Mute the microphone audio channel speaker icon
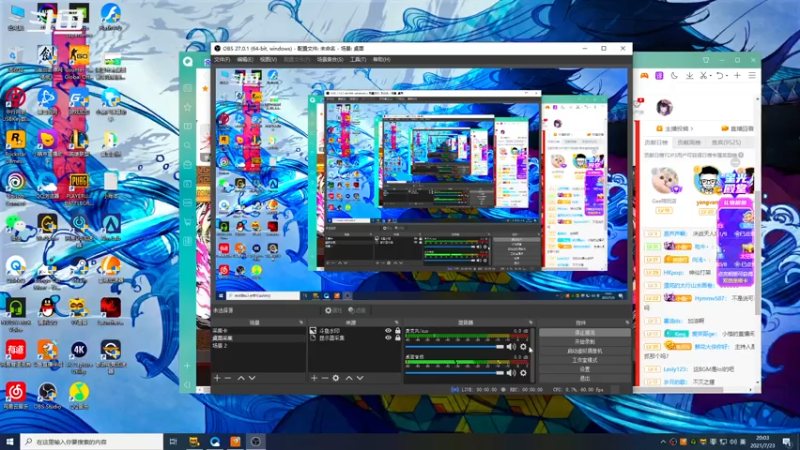Viewport: 800px width, 450px height. coord(511,347)
